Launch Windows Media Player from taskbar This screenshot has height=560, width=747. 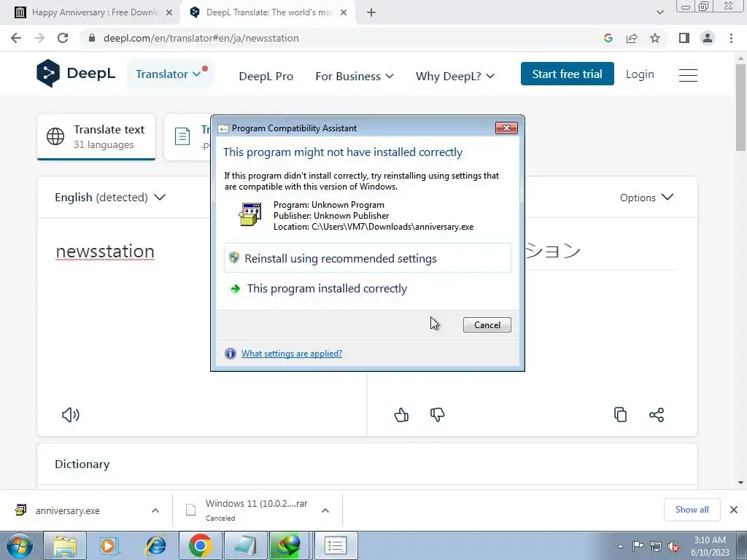pyautogui.click(x=109, y=545)
